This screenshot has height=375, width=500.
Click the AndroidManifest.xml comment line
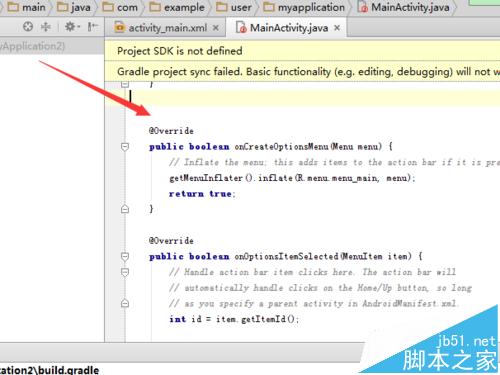314,303
